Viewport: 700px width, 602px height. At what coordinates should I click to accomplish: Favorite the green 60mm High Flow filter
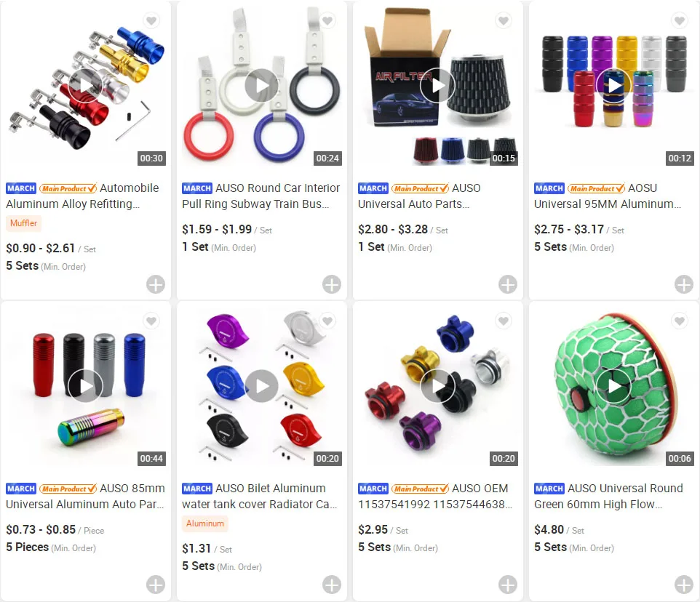pos(680,321)
